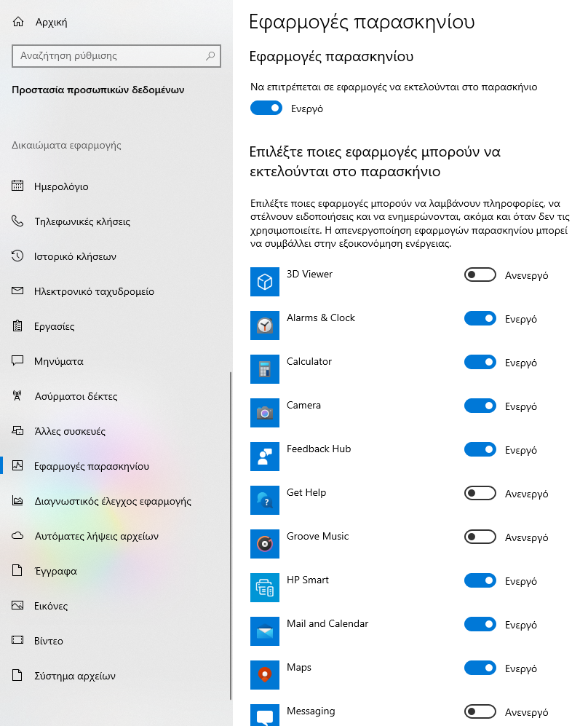Click the Αναζήτηση ρύθμισης search field
This screenshot has width=588, height=726.
click(x=116, y=56)
